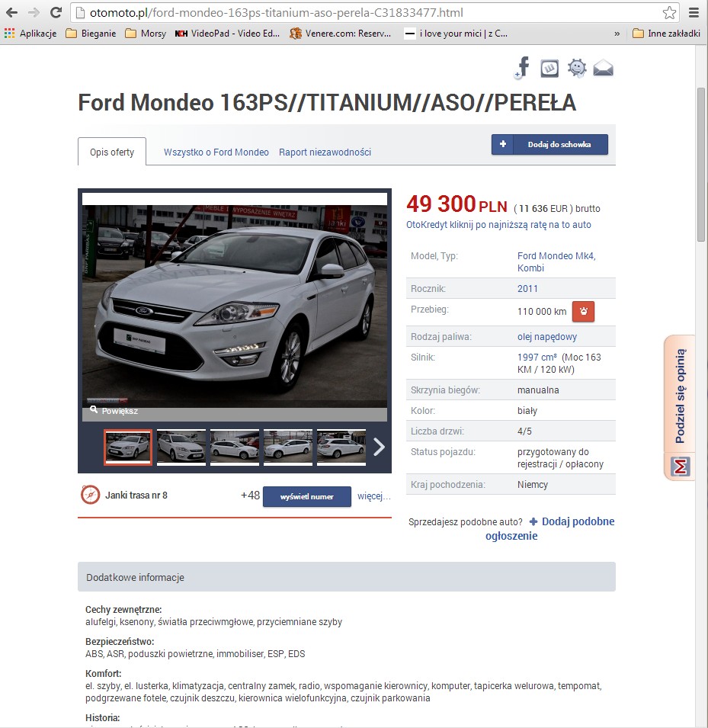708x728 pixels.
Task: Share via the smiley face icon
Action: pyautogui.click(x=577, y=69)
